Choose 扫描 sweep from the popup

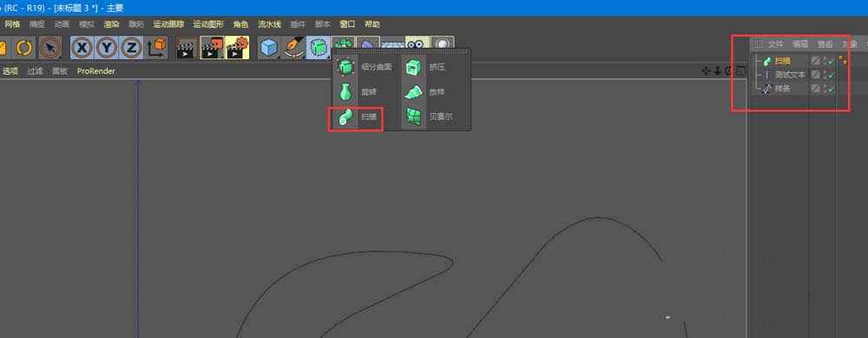point(355,117)
